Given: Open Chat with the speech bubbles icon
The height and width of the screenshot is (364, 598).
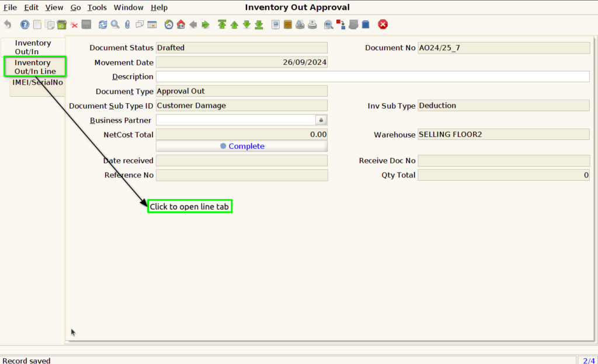Looking at the screenshot, I should 140,24.
